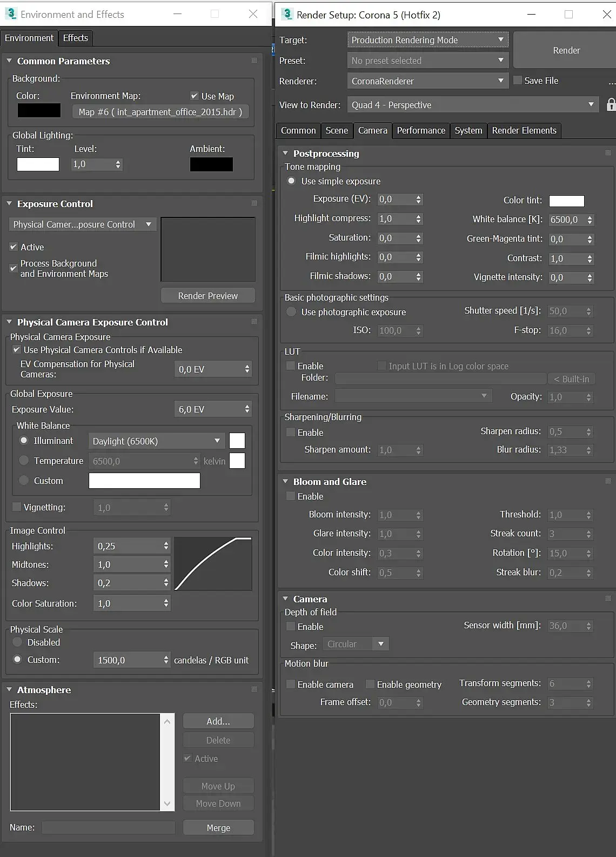Open the Scene tab

[x=337, y=130]
